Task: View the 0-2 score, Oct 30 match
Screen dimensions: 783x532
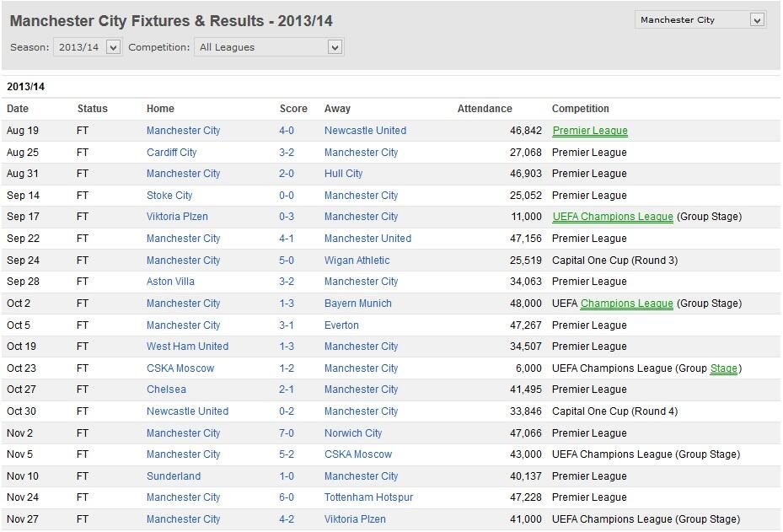Action: tap(287, 411)
